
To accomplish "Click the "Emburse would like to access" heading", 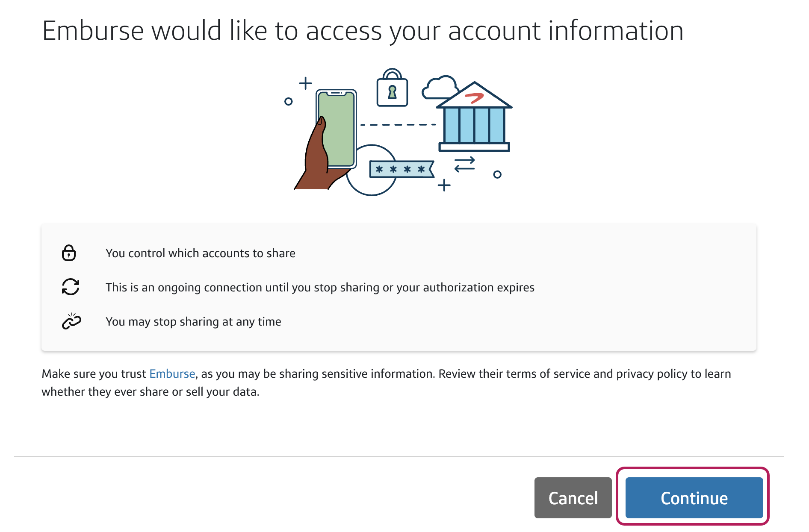I will point(363,31).
